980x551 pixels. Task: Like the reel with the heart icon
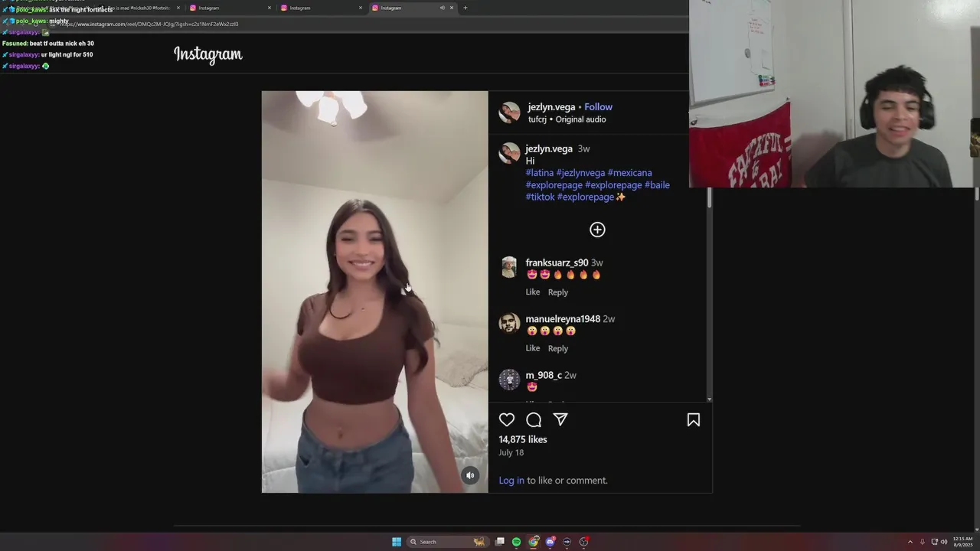507,419
